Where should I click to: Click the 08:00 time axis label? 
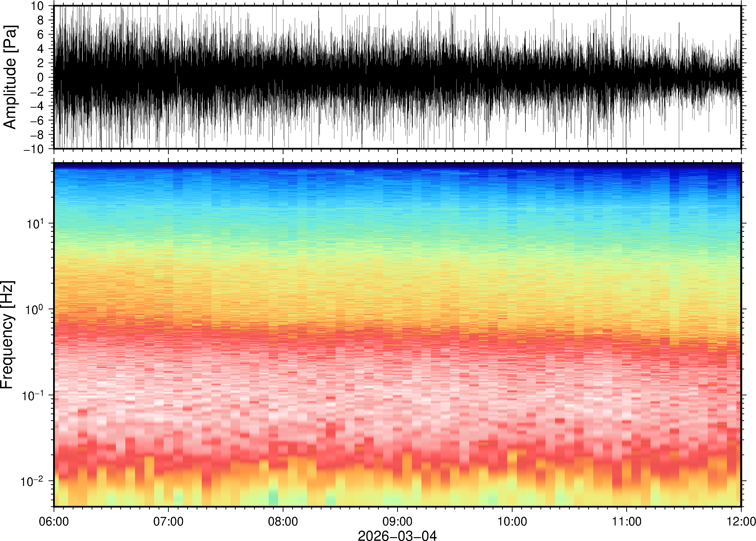pos(283,521)
